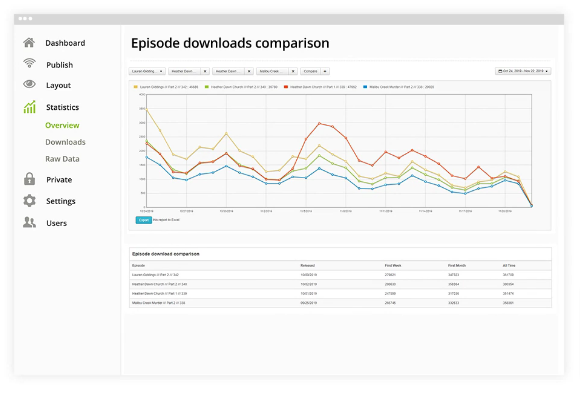Go to the Downloads statistics page
The image size is (580, 396).
[x=65, y=142]
